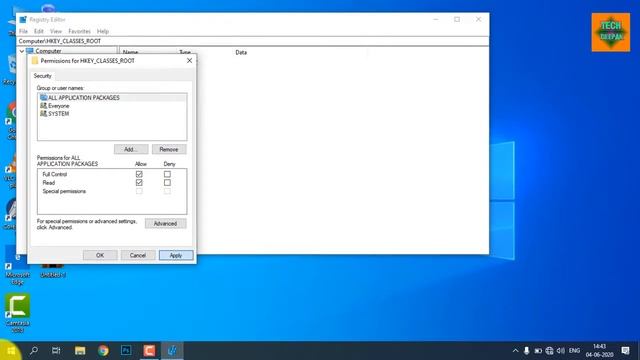Open the Action Center notifications icon
The image size is (640, 360).
pyautogui.click(x=625, y=351)
